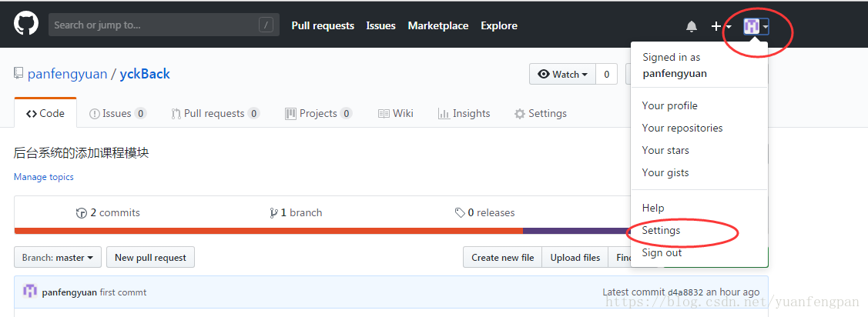
Task: Click the Wiki book icon
Action: click(384, 114)
